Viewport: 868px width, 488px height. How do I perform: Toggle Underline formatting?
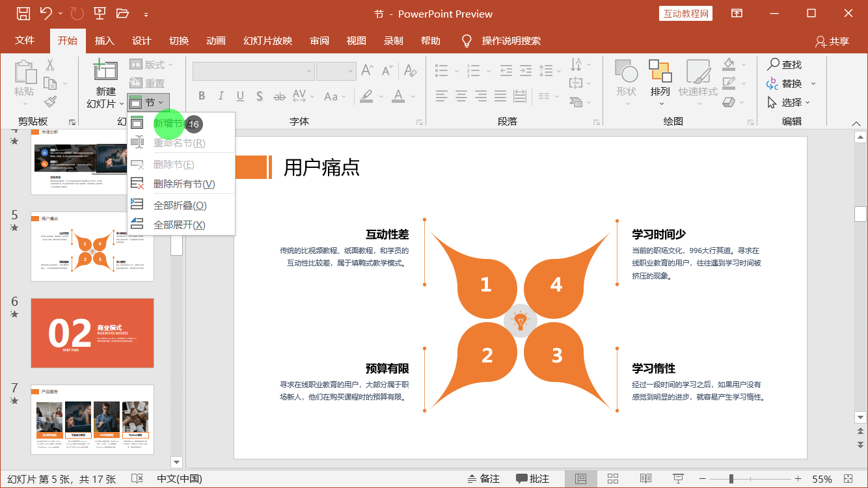point(240,96)
